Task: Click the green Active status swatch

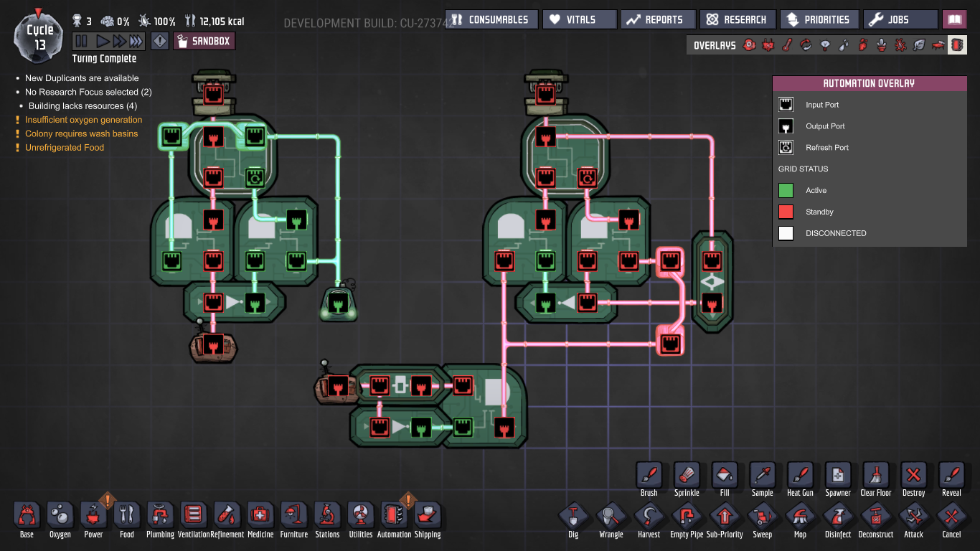Action: click(x=786, y=190)
